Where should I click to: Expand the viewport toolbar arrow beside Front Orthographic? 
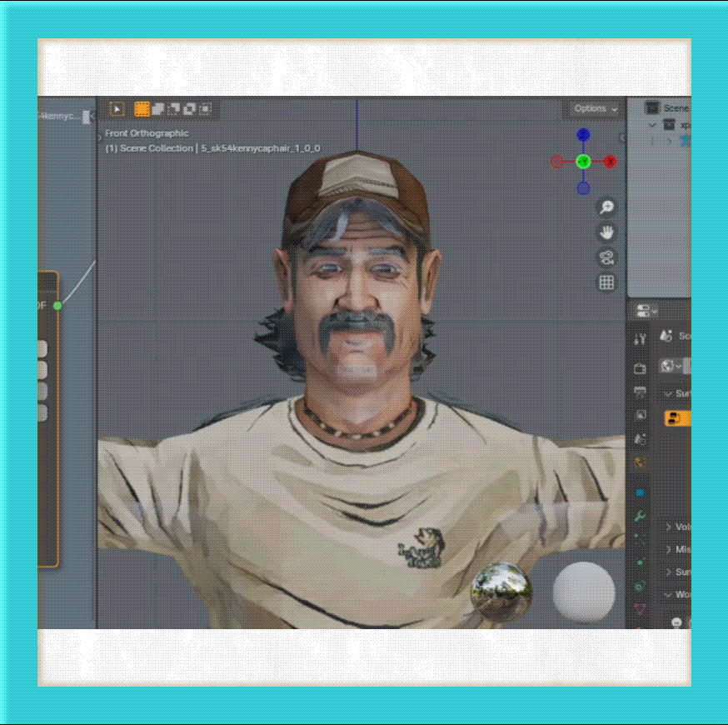(100, 137)
